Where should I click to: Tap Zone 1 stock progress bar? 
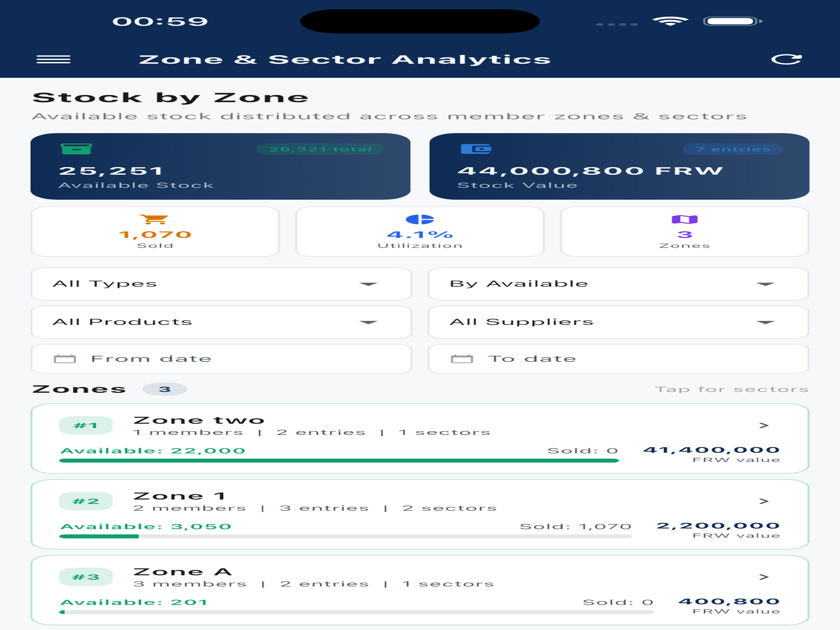[x=346, y=536]
